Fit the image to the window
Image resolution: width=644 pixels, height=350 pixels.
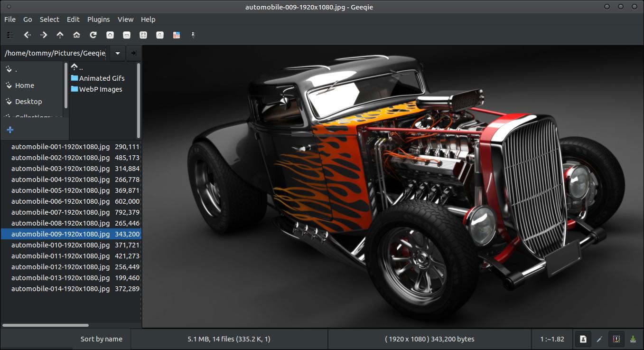(x=143, y=35)
